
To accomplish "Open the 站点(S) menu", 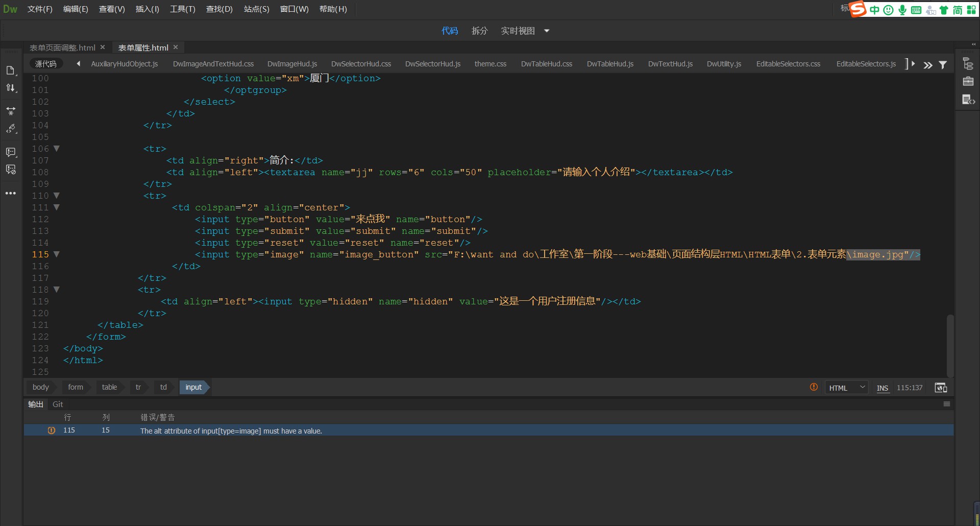I will [x=256, y=9].
